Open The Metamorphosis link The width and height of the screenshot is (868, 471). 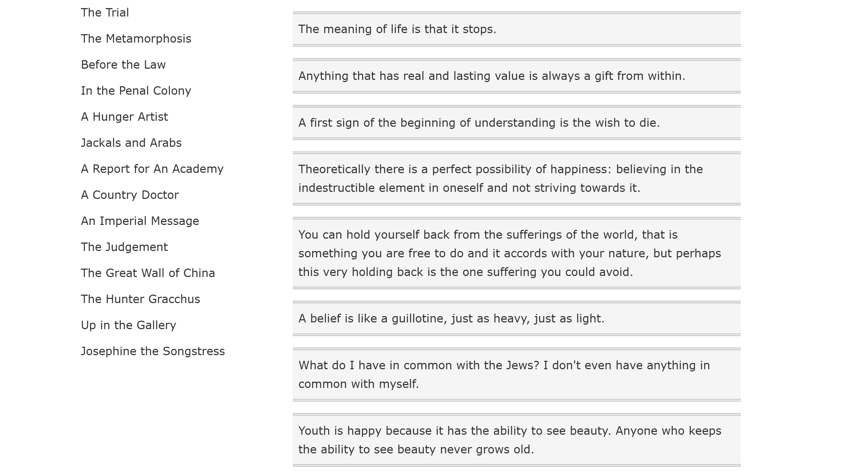click(136, 39)
